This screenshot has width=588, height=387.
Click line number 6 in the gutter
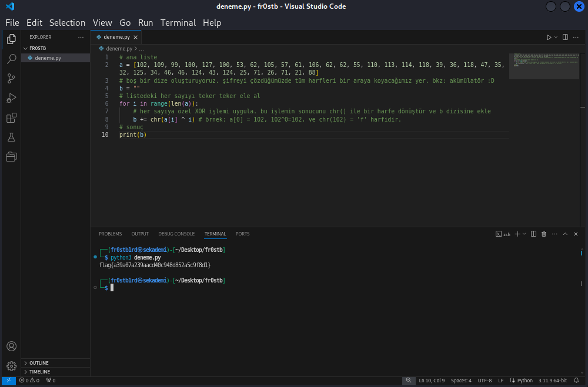[107, 104]
